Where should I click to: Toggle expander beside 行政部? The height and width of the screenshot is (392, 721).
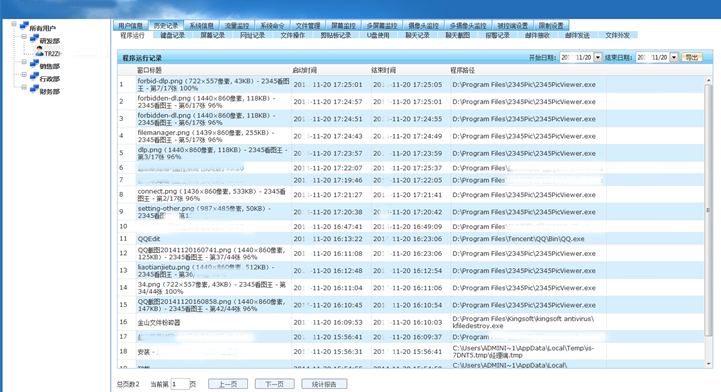pos(24,74)
